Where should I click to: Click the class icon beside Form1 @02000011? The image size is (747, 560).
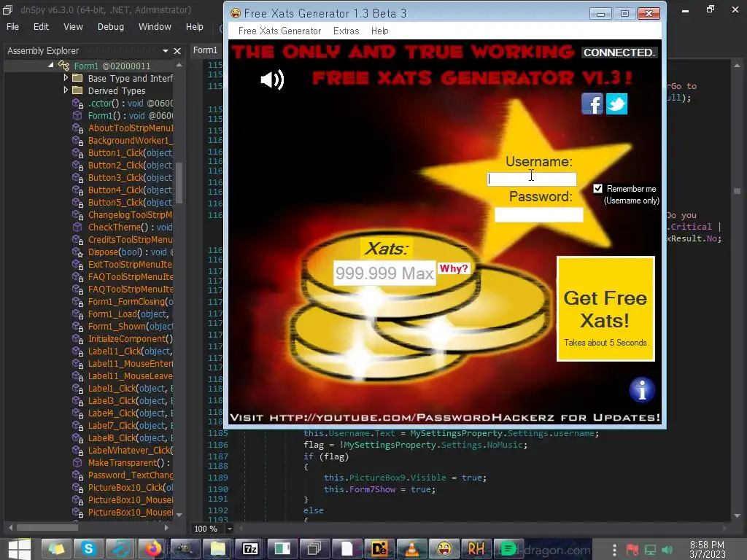(64, 65)
